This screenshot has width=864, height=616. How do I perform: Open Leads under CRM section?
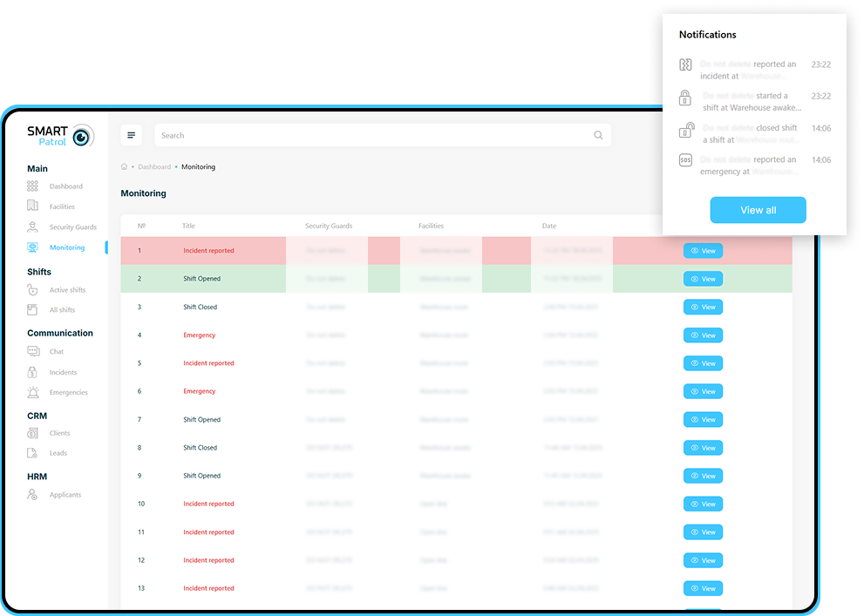(58, 453)
